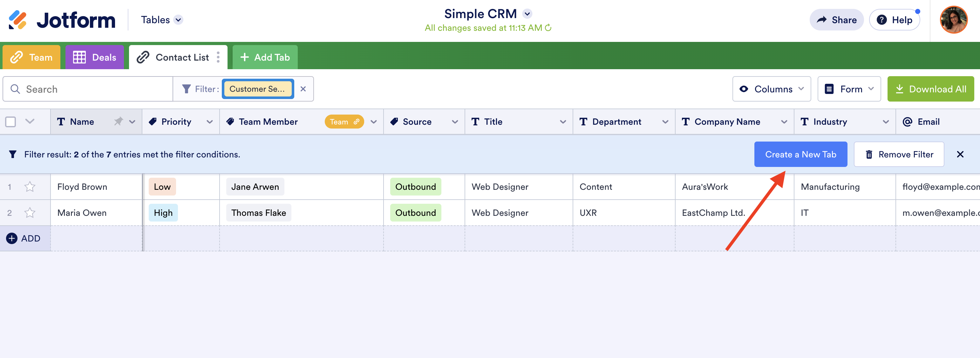Tick the select-all rows checkbox
The width and height of the screenshot is (980, 358).
(11, 122)
